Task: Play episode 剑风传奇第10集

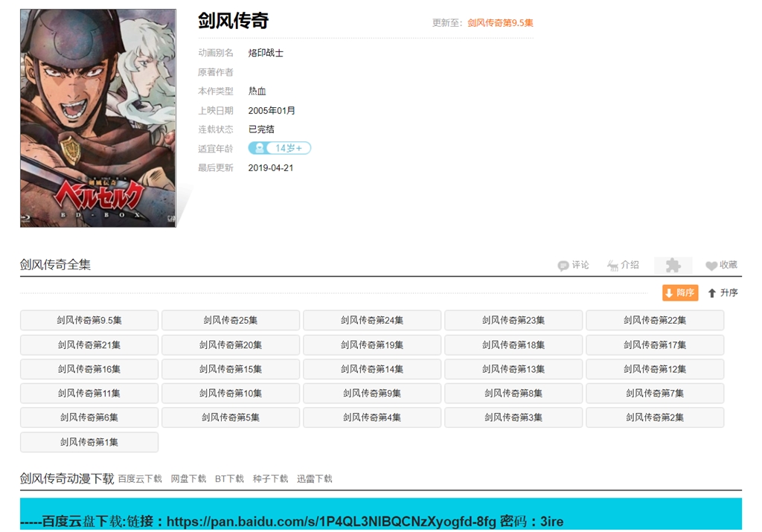Action: [x=231, y=393]
